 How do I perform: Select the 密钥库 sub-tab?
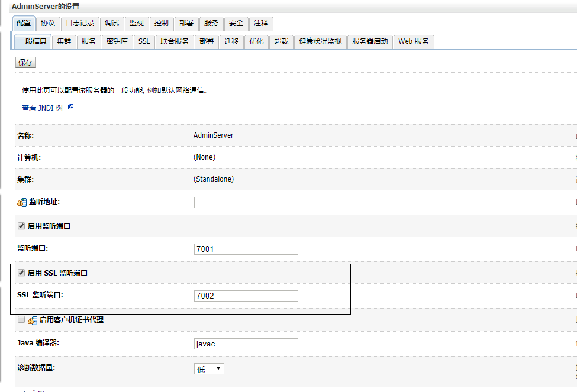[117, 41]
